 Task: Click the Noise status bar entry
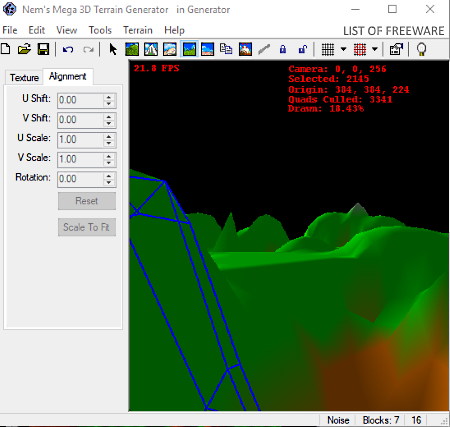[x=338, y=420]
